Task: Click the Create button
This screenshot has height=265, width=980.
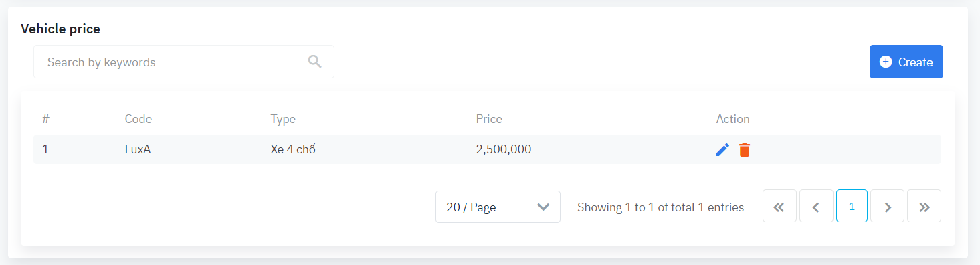Action: coord(906,62)
